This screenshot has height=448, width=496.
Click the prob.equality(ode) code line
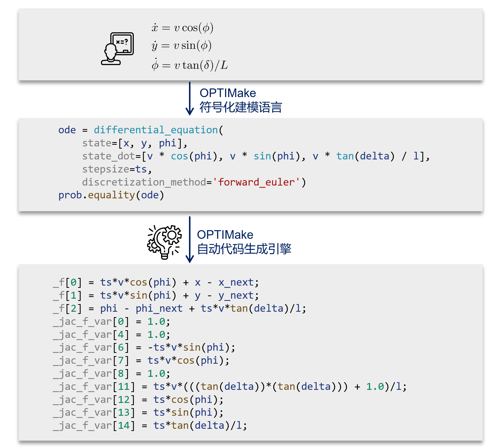pos(111,195)
